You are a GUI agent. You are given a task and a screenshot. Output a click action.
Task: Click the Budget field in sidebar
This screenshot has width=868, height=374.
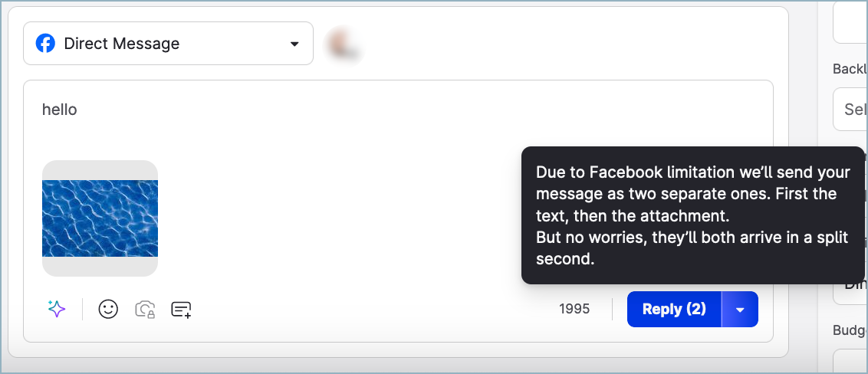coord(853,362)
